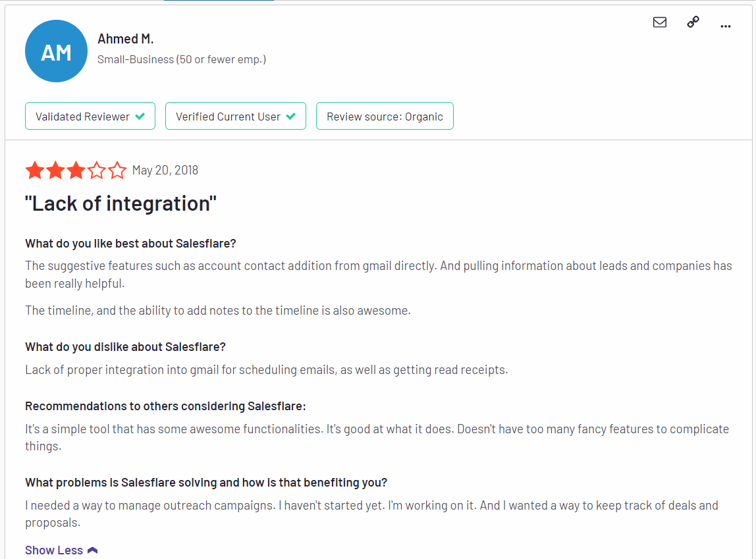
Task: Click the three-star rating
Action: [x=76, y=171]
